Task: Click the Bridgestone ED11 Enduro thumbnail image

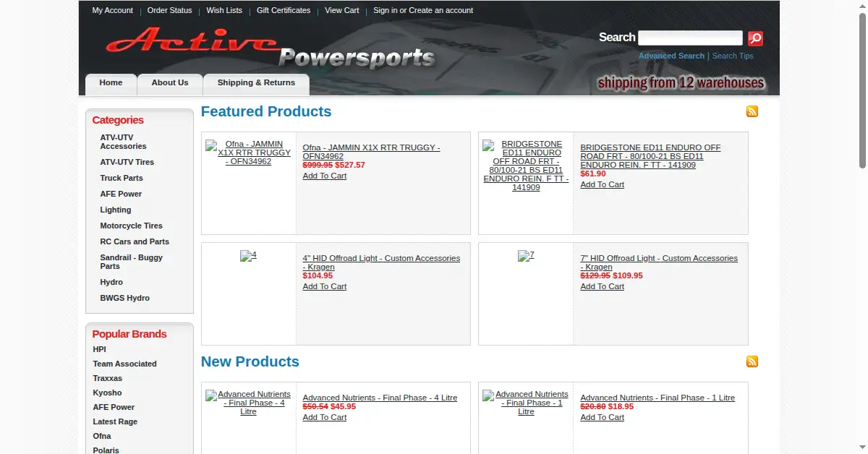Action: (526, 166)
